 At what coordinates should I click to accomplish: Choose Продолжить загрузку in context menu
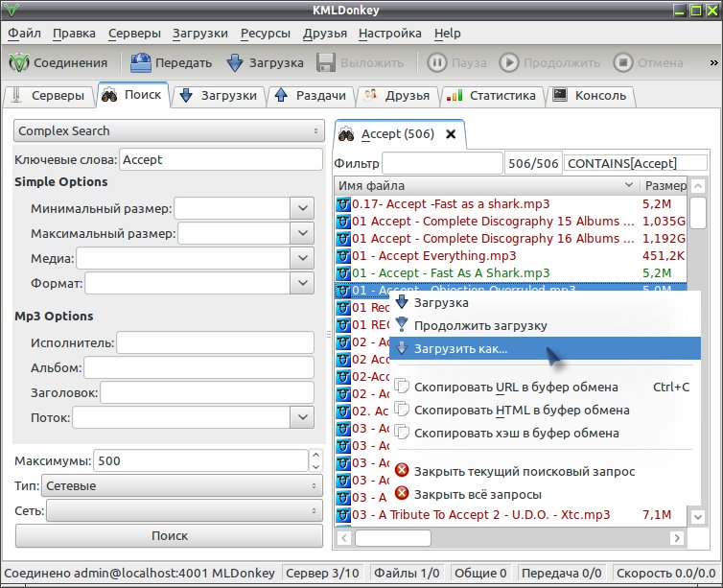pyautogui.click(x=545, y=325)
